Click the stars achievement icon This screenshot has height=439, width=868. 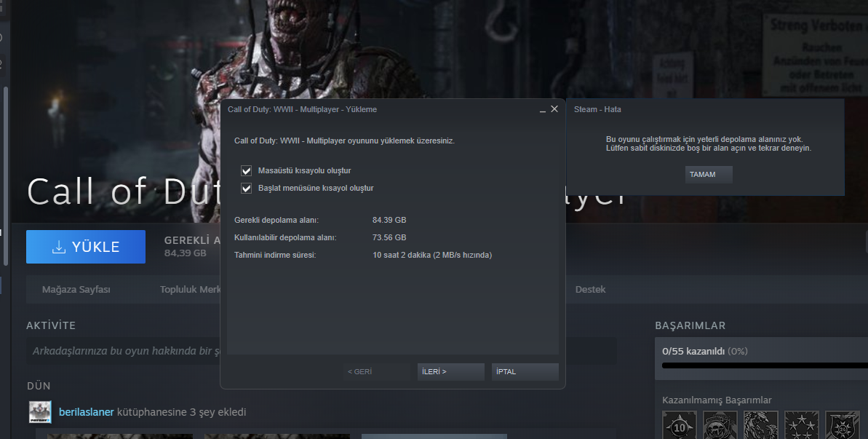coord(802,425)
